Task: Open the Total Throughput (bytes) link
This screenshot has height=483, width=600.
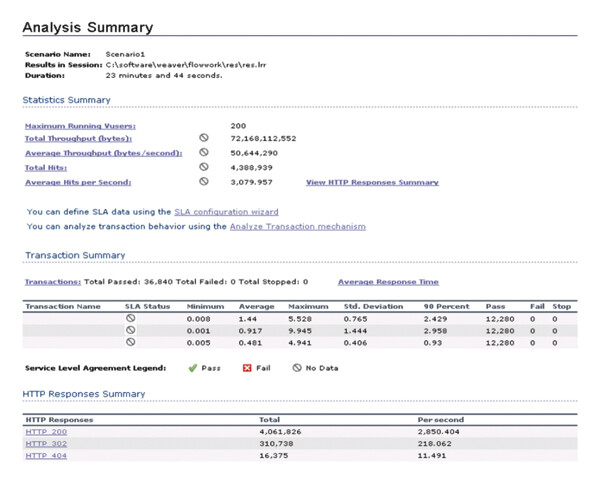Action: point(78,139)
